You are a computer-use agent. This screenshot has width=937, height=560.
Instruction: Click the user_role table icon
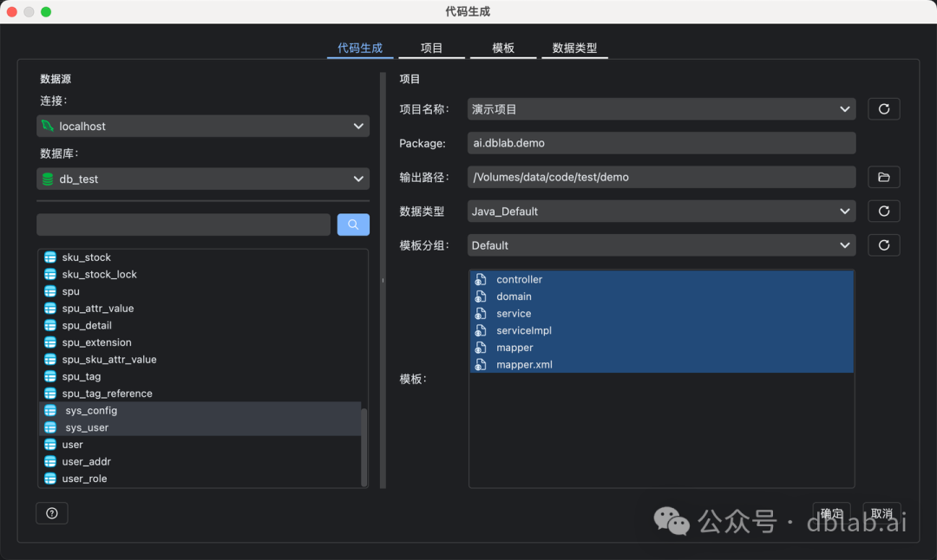50,479
